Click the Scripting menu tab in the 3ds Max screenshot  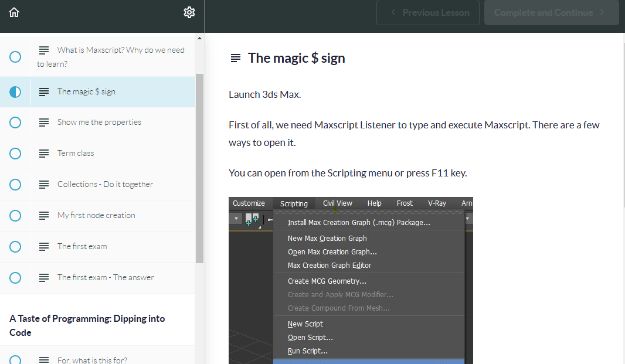pyautogui.click(x=294, y=204)
